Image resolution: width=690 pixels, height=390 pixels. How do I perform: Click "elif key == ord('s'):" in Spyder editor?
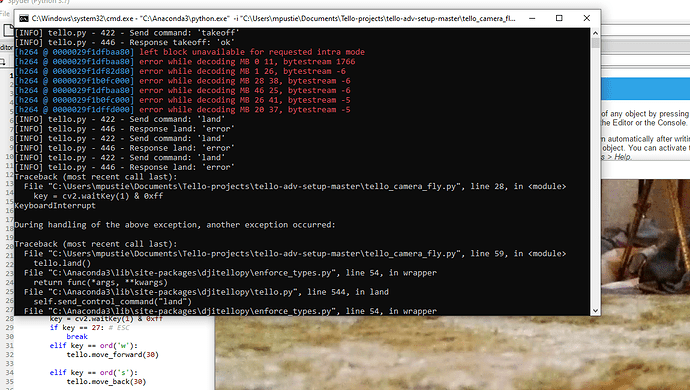[94, 373]
